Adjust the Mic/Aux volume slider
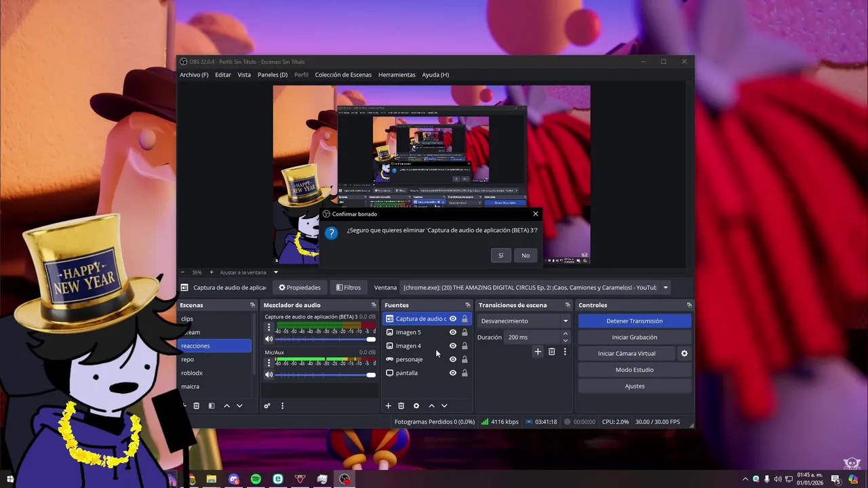The width and height of the screenshot is (868, 488). point(325,374)
